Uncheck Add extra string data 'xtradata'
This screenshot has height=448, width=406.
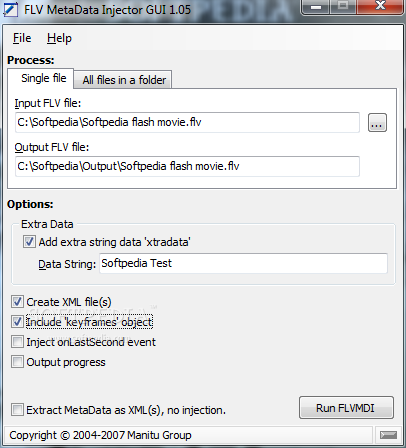tap(29, 242)
